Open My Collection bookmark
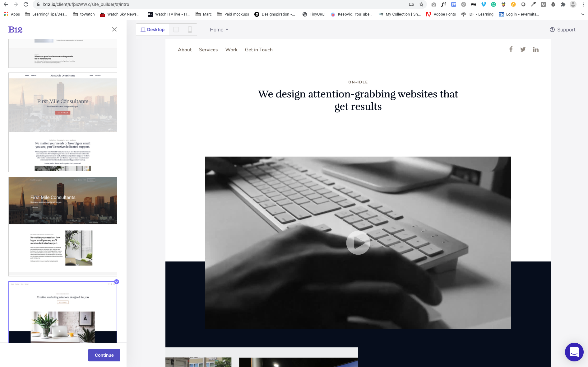Screen dimensions: 588x367 [x=400, y=14]
